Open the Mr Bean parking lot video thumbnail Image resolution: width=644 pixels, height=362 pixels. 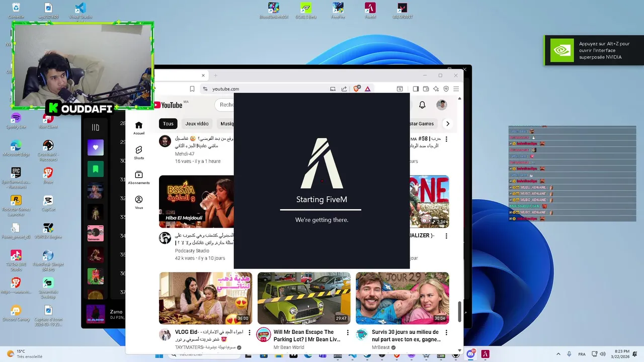click(304, 298)
